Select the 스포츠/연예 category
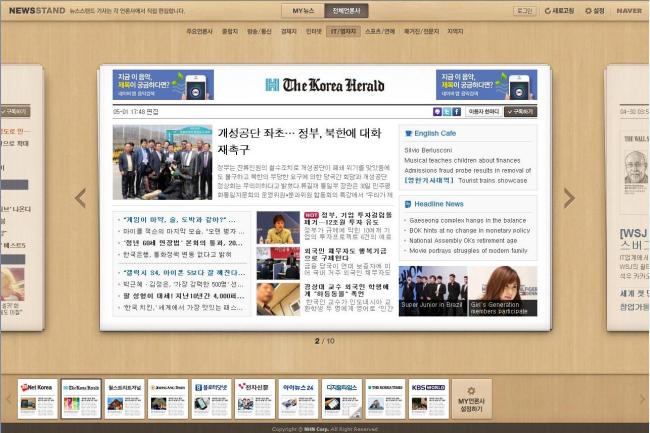This screenshot has height=433, width=650. coord(380,31)
